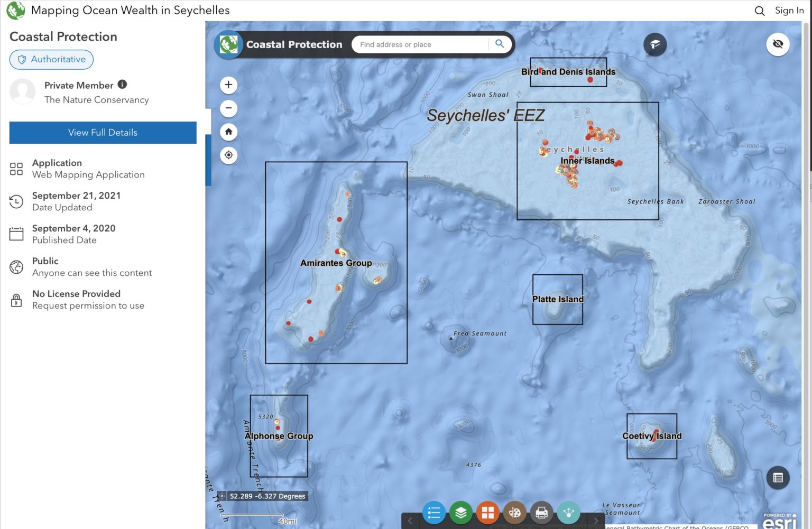Open the color palette style widget

click(514, 512)
